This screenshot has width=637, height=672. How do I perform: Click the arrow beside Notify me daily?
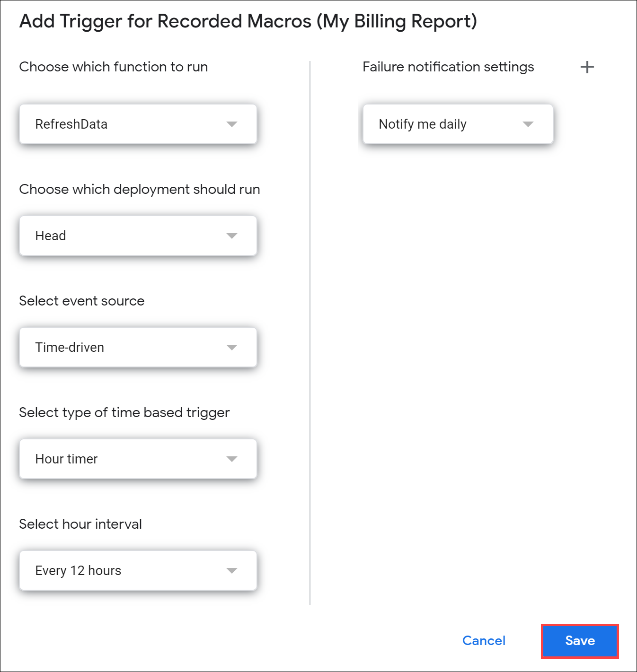(528, 124)
